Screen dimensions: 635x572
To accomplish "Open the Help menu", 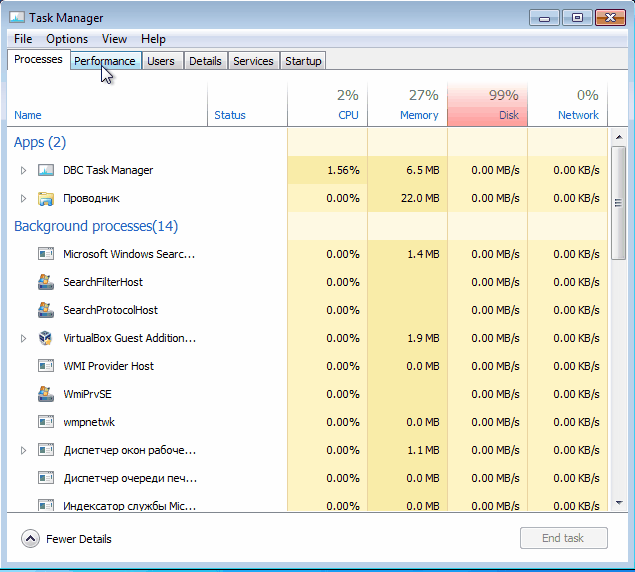I will [153, 39].
